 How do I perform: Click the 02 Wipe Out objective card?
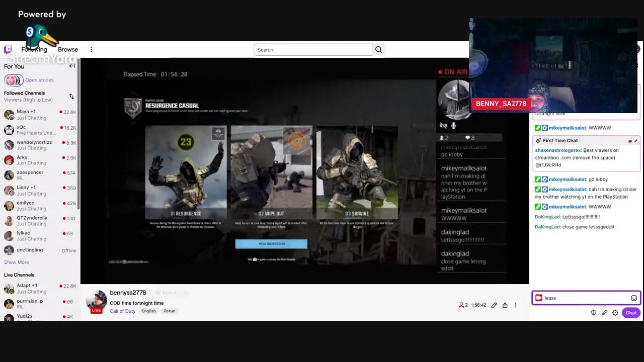pyautogui.click(x=271, y=172)
